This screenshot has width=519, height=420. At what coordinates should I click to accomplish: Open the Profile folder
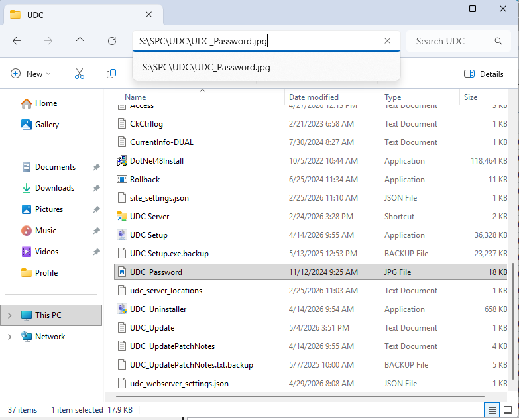[40, 273]
